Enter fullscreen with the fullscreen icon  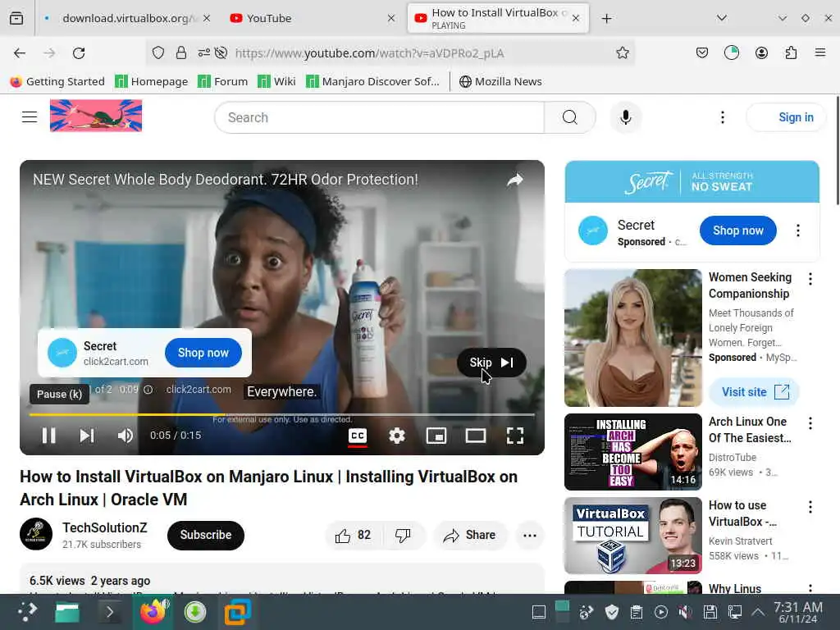tap(515, 436)
